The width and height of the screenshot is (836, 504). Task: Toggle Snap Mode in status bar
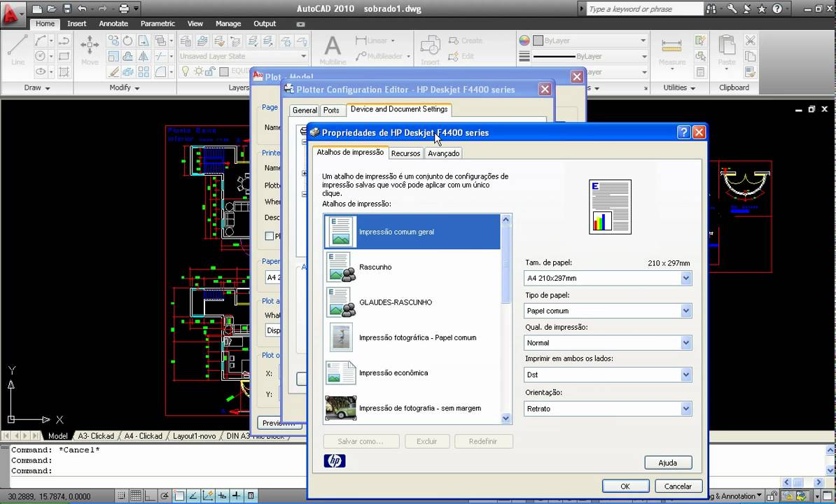click(x=122, y=496)
